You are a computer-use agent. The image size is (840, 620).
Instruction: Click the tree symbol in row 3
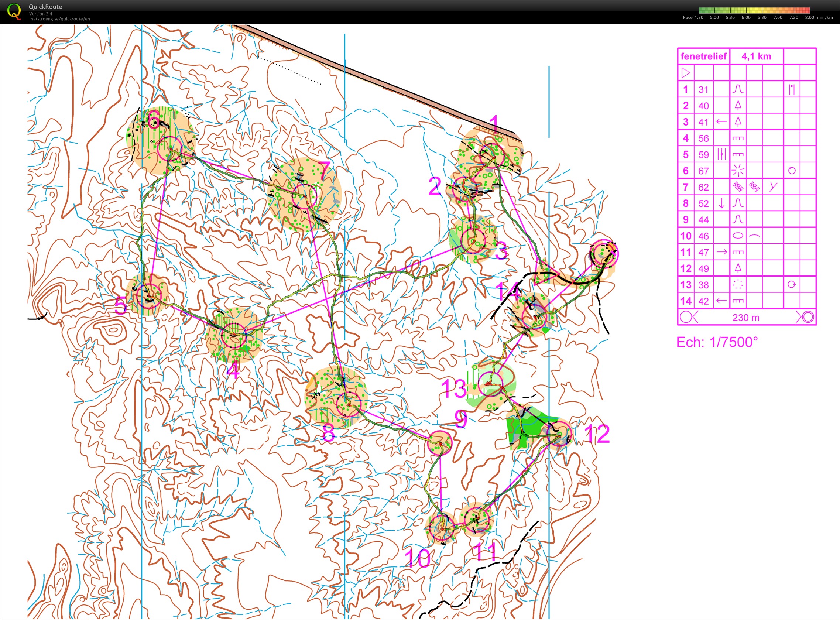tap(738, 121)
